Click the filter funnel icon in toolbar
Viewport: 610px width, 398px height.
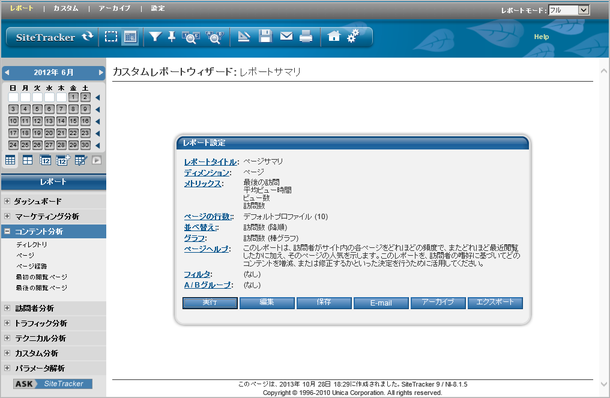tap(155, 37)
